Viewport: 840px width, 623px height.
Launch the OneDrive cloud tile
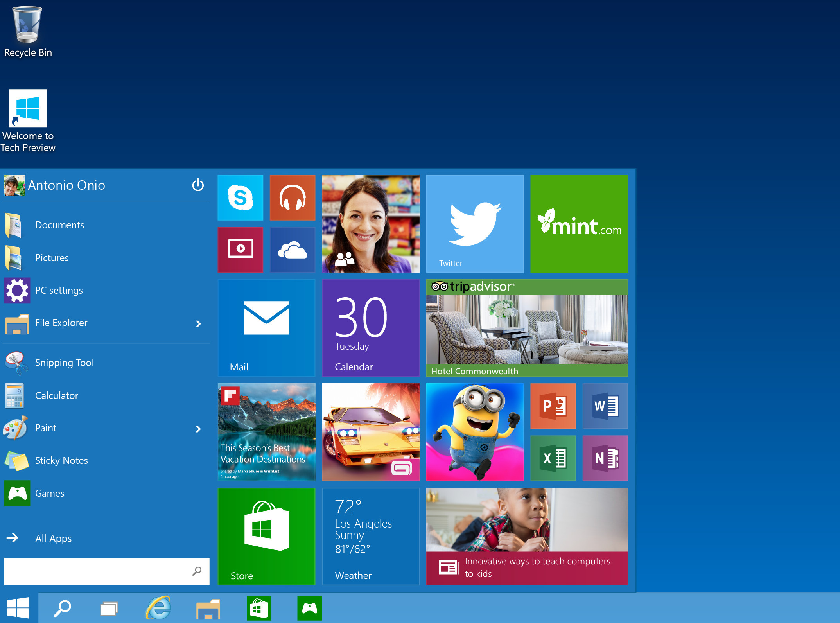(x=292, y=250)
